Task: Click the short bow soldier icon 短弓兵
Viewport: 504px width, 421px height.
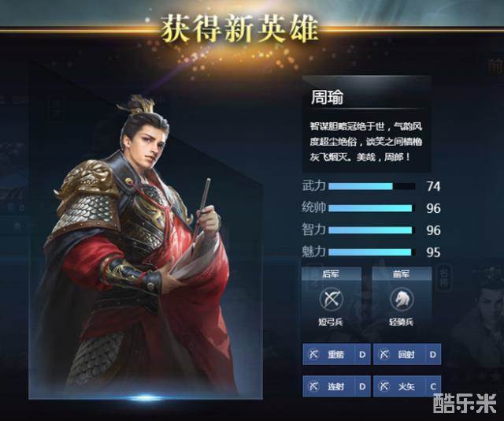Action: pyautogui.click(x=331, y=299)
